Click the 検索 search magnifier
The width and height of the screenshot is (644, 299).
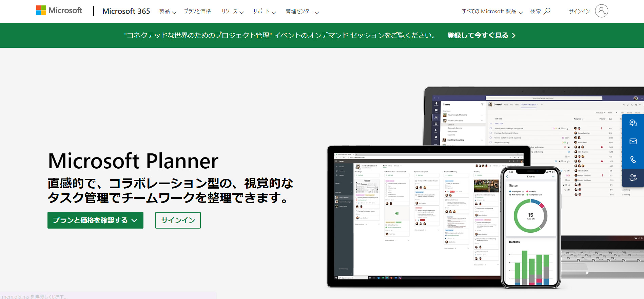coord(540,11)
